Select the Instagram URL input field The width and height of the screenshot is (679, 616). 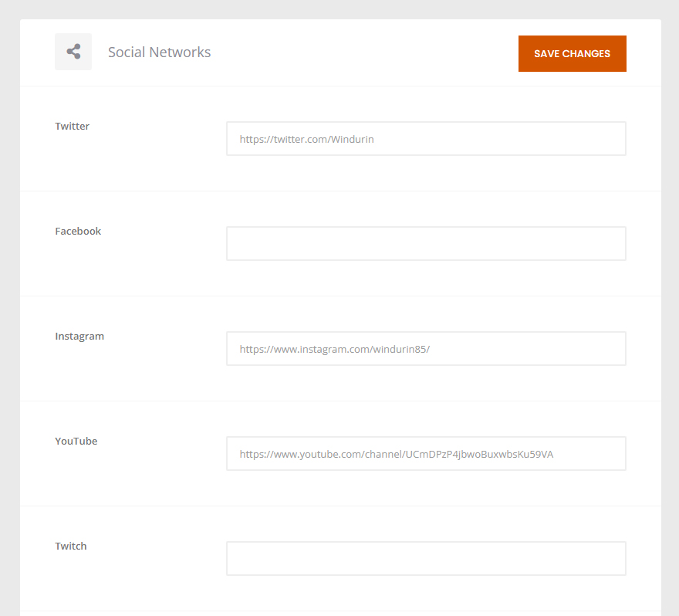[x=426, y=349]
